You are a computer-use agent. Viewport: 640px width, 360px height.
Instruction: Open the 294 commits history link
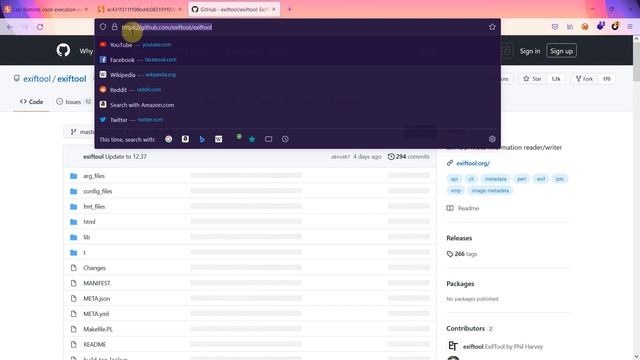[409, 156]
